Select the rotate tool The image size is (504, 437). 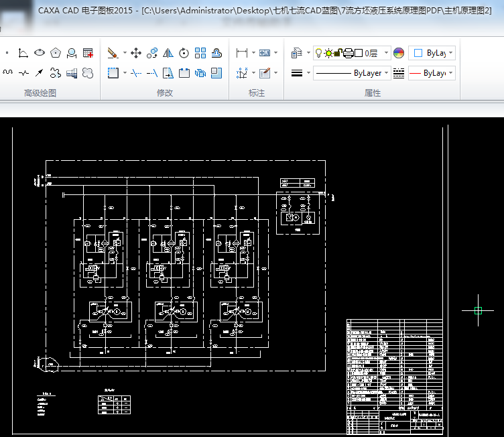click(184, 52)
